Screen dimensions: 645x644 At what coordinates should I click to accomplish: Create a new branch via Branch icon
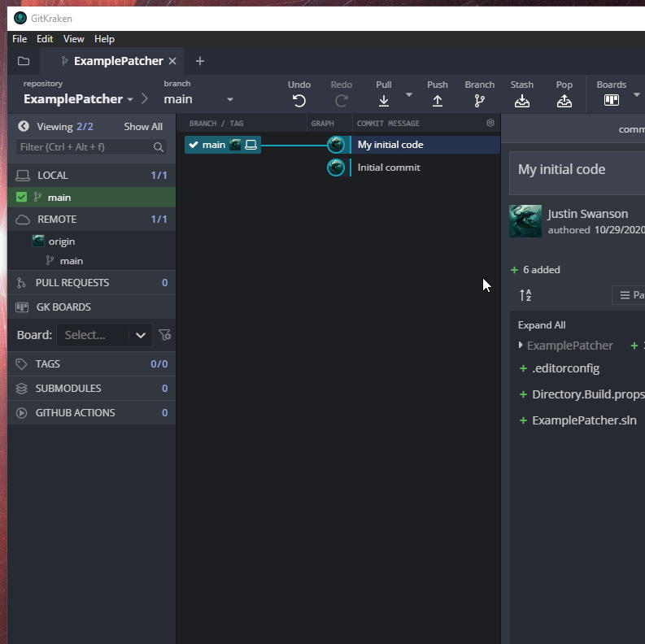click(479, 101)
